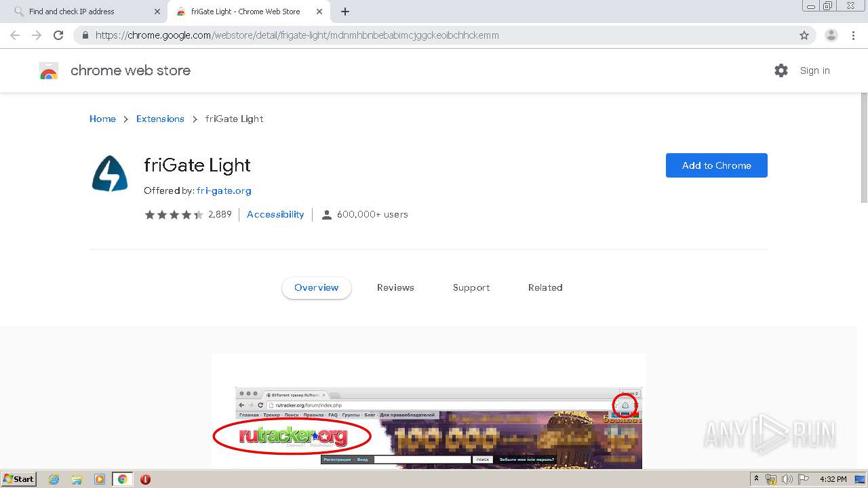Click the show desktop icon in tray
868x488 pixels.
(x=860, y=479)
